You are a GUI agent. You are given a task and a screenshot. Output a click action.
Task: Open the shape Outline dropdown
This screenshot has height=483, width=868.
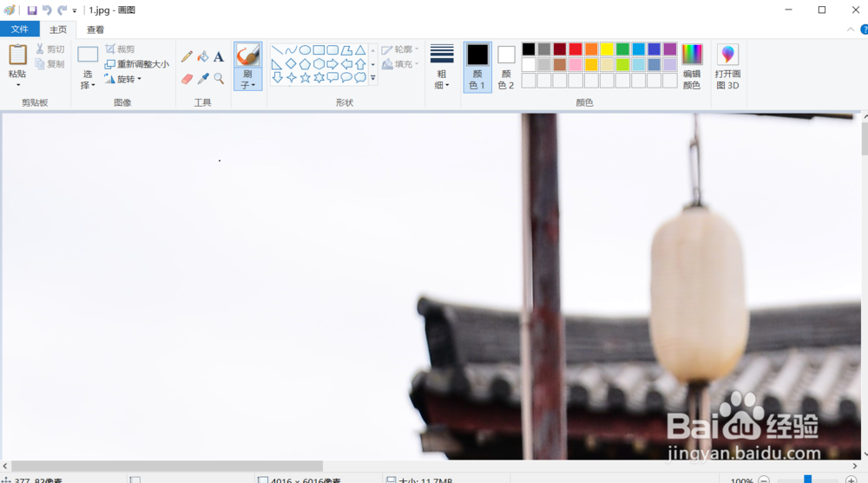[x=399, y=49]
